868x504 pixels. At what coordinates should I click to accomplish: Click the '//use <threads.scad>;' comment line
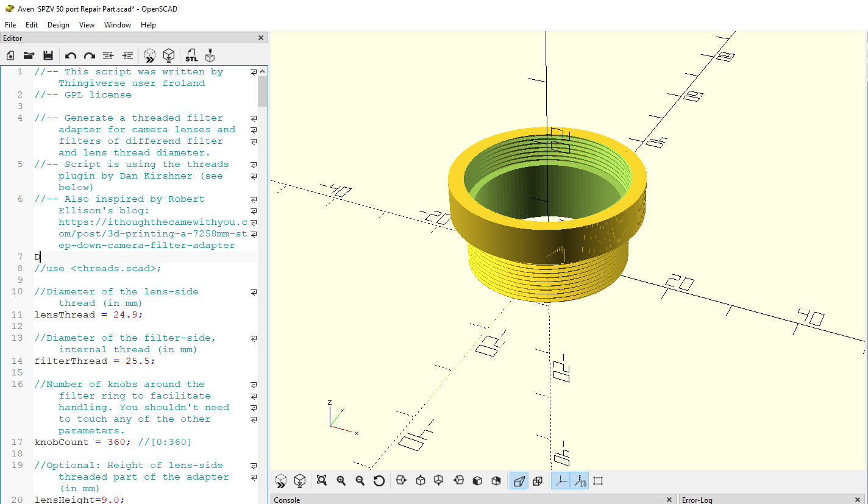tap(98, 269)
